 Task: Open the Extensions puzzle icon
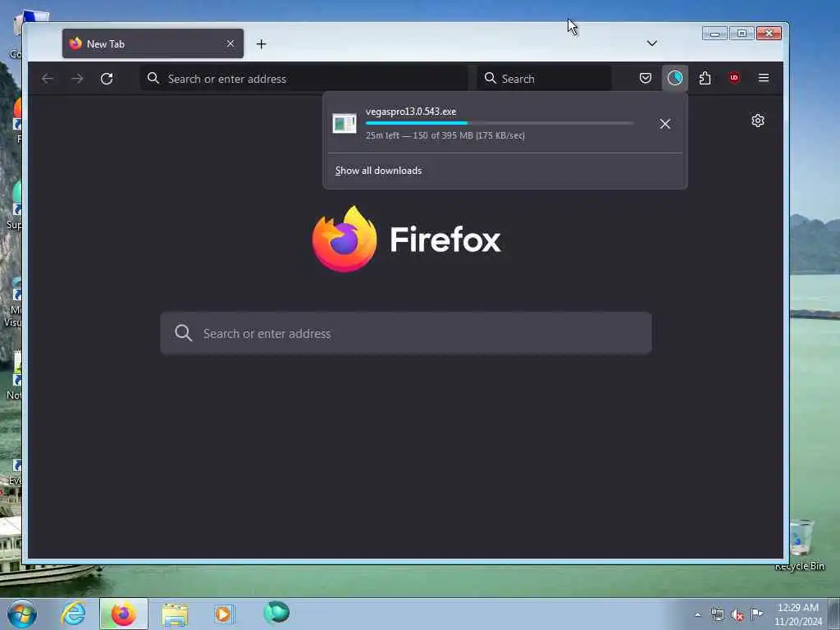pos(705,78)
